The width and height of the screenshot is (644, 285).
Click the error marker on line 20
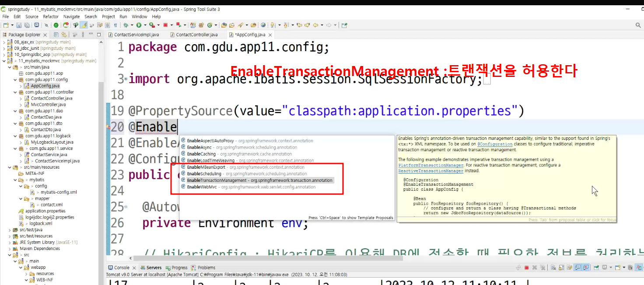(x=108, y=127)
